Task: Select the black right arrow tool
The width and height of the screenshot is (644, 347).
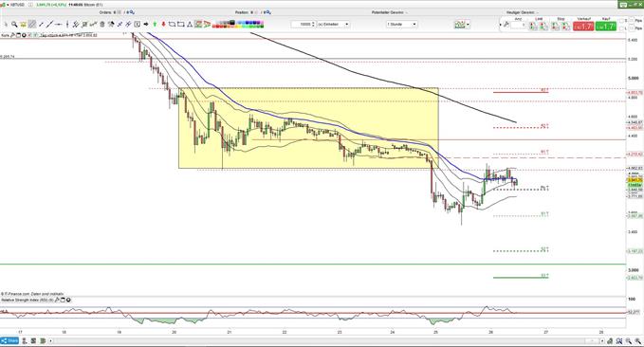Action: point(146,25)
